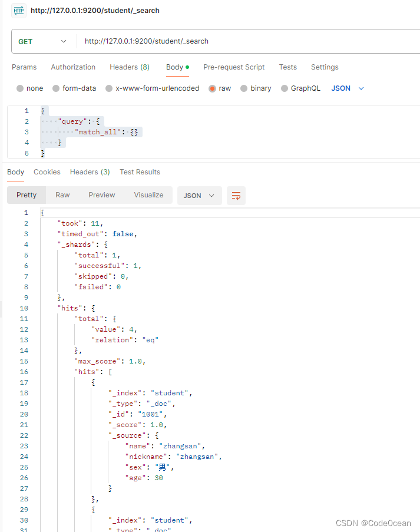Click the "value": 4 line

(114, 329)
